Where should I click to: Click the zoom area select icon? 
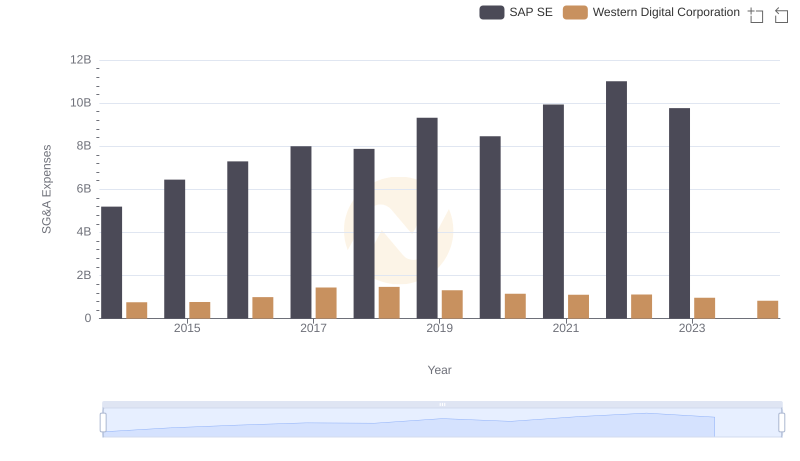[x=756, y=15]
